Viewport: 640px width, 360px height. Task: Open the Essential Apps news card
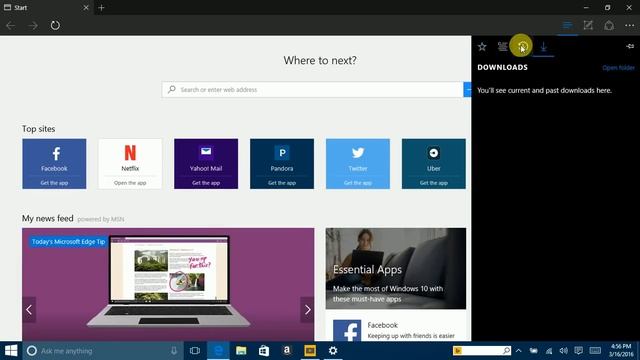coord(396,269)
